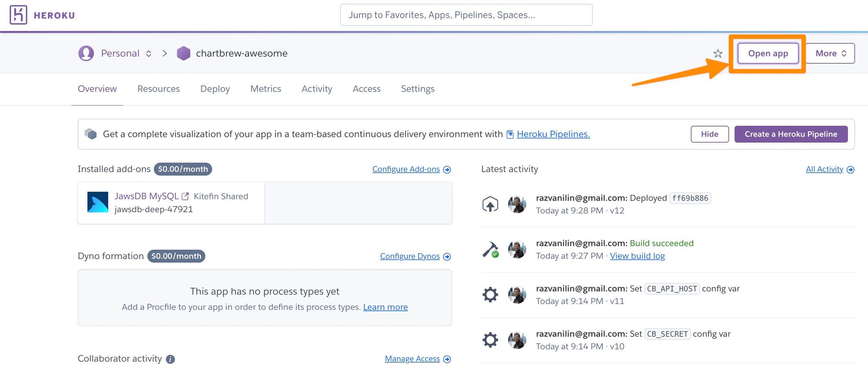Follow the Configure Add-ons link
Image resolution: width=868 pixels, height=368 pixels.
(406, 169)
